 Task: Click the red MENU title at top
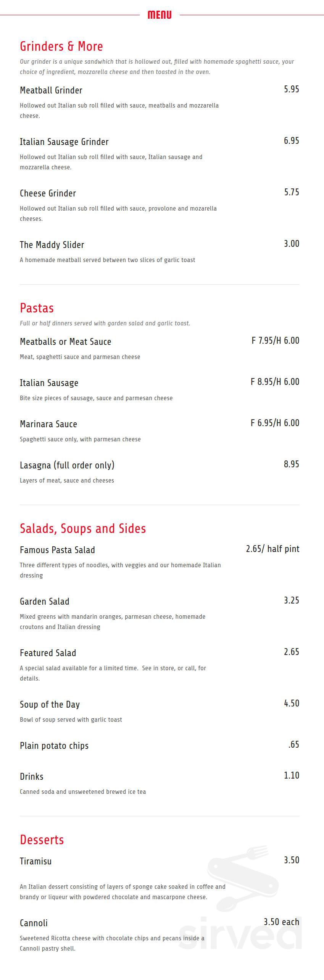(x=160, y=15)
